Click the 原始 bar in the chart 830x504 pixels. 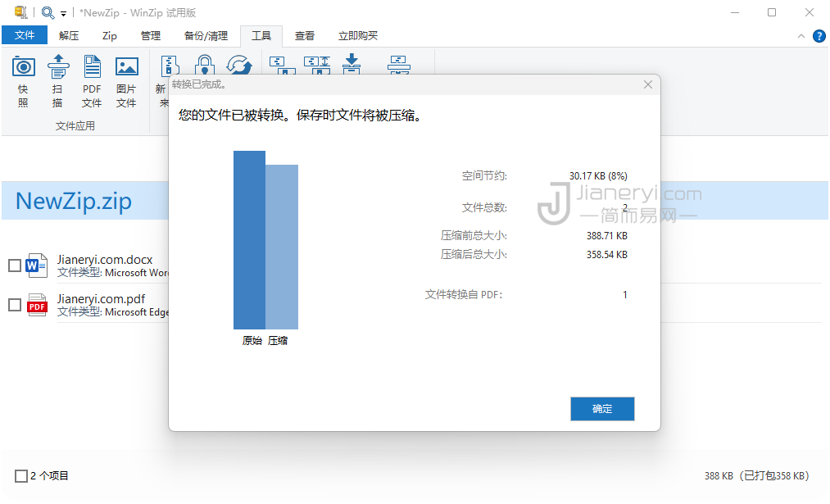click(249, 240)
